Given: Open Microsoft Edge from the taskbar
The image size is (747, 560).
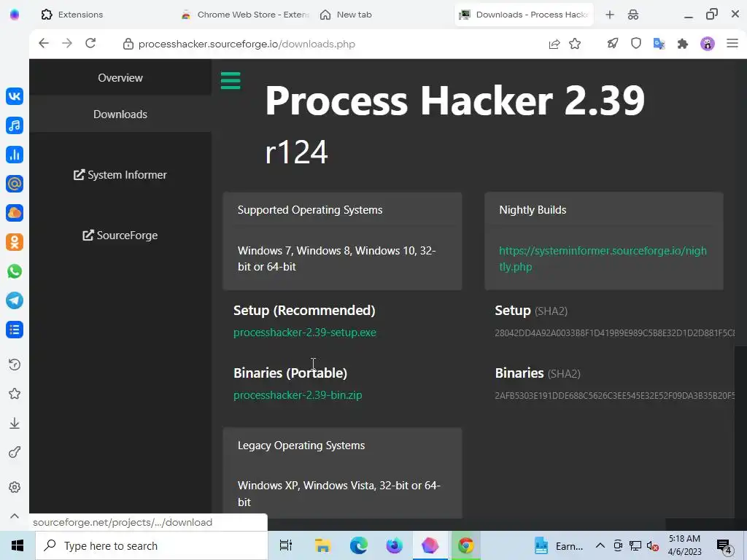Looking at the screenshot, I should click(359, 545).
